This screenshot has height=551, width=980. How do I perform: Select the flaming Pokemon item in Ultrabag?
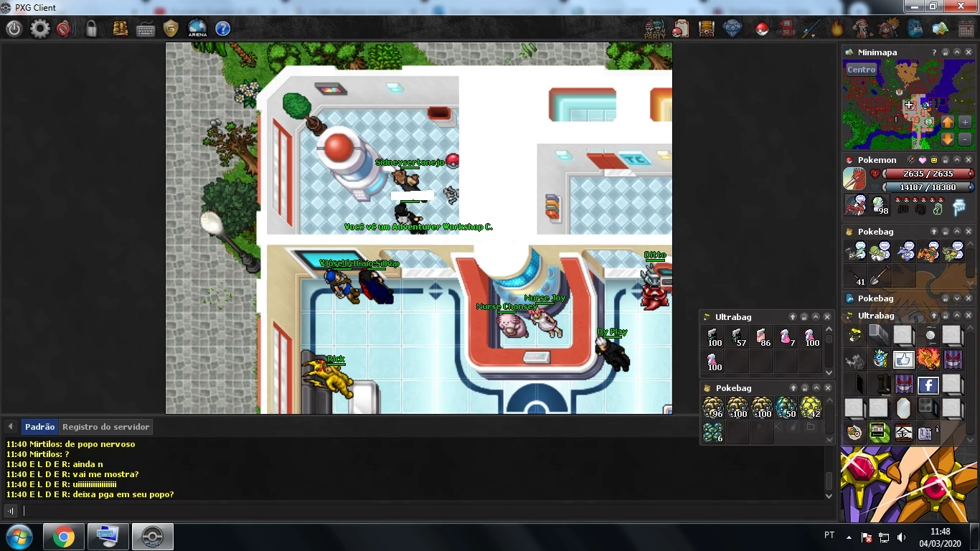pos(928,359)
